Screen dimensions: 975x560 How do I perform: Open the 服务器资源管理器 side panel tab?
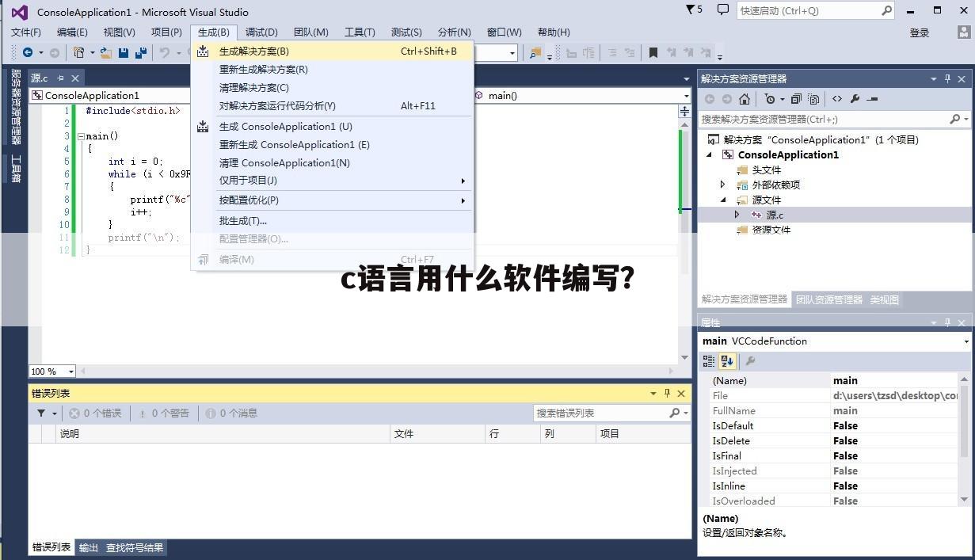16,106
